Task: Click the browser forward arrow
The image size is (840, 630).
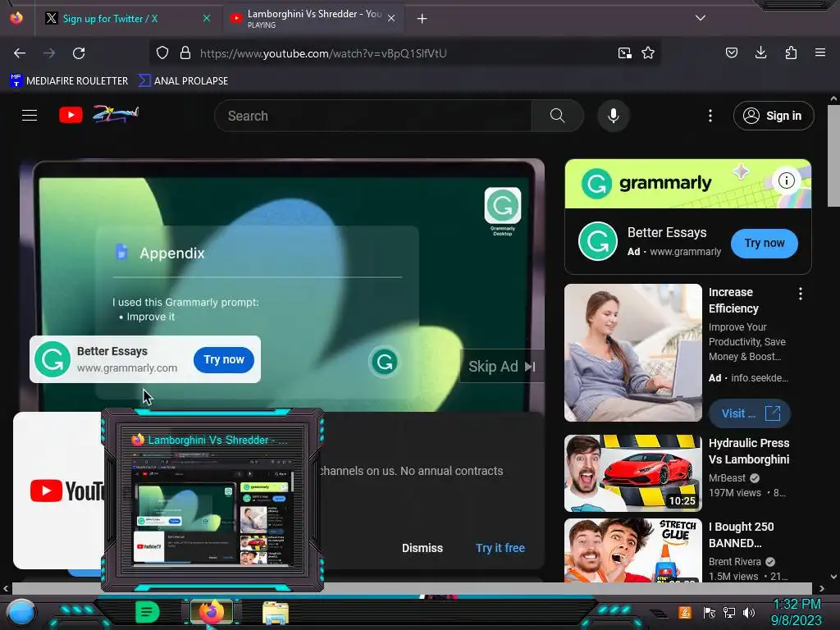Action: tap(49, 53)
